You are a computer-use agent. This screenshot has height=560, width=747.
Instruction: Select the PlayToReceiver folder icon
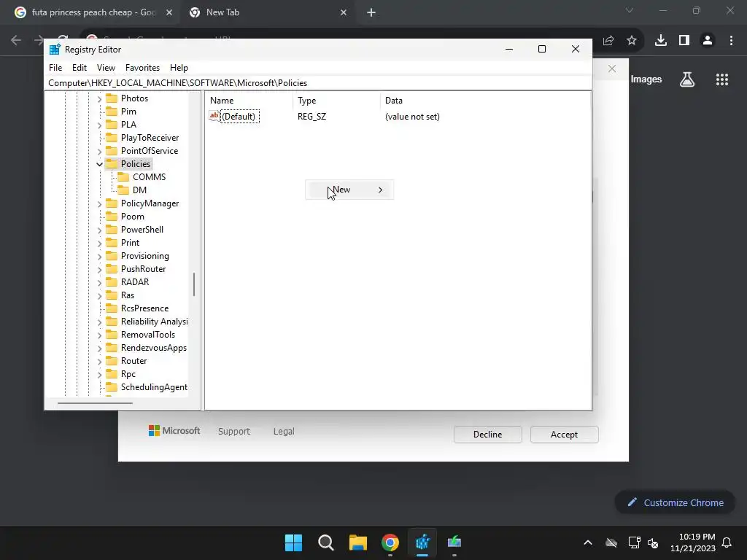[x=112, y=138]
